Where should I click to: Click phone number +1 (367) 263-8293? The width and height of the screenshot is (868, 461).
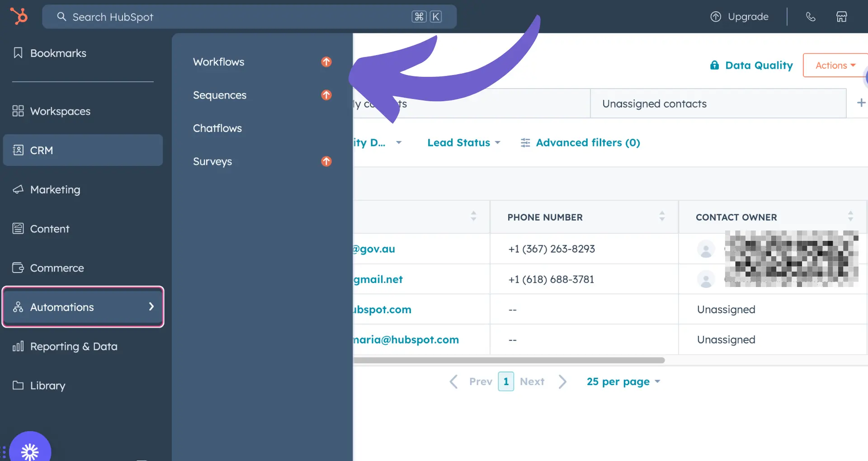[x=552, y=249]
